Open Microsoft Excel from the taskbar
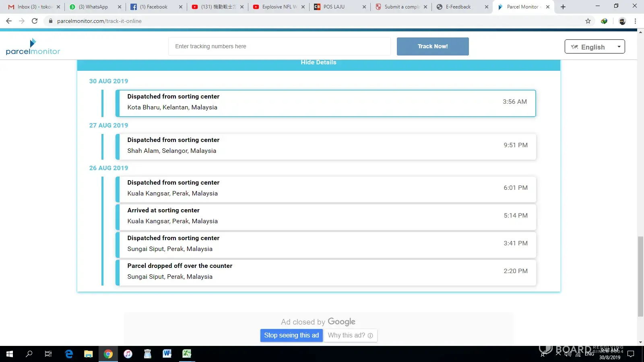Viewport: 644px width, 362px height. [x=187, y=354]
